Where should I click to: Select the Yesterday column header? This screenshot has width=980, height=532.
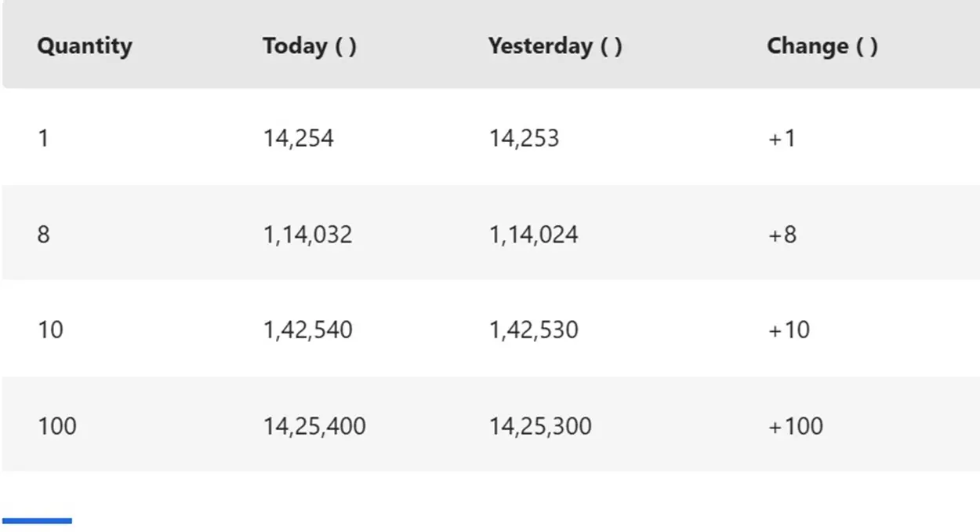pyautogui.click(x=555, y=46)
